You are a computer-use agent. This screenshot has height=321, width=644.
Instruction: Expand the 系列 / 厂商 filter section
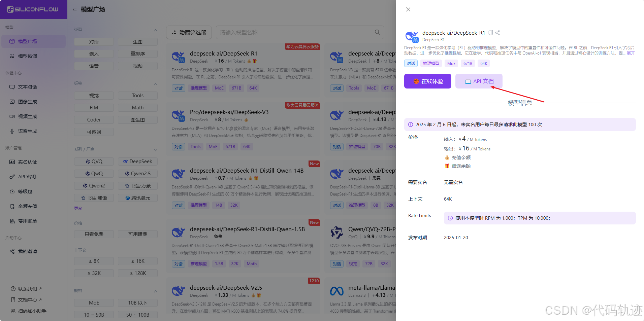156,150
